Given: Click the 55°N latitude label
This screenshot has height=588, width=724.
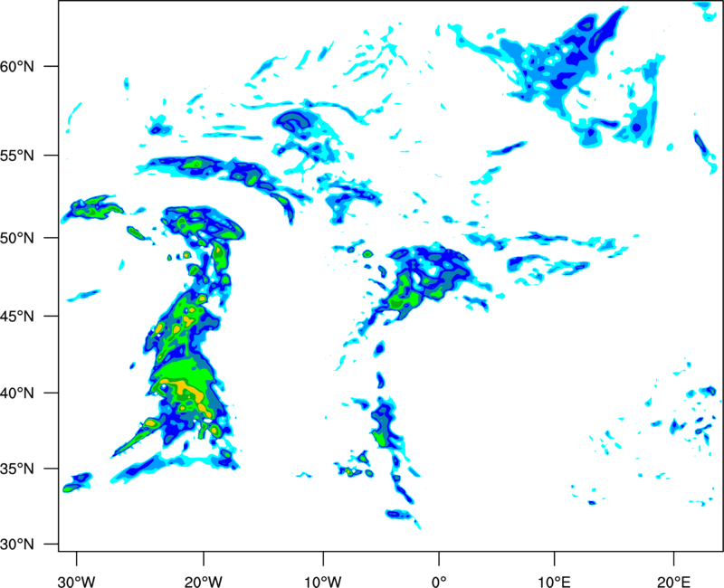Looking at the screenshot, I should click(17, 156).
